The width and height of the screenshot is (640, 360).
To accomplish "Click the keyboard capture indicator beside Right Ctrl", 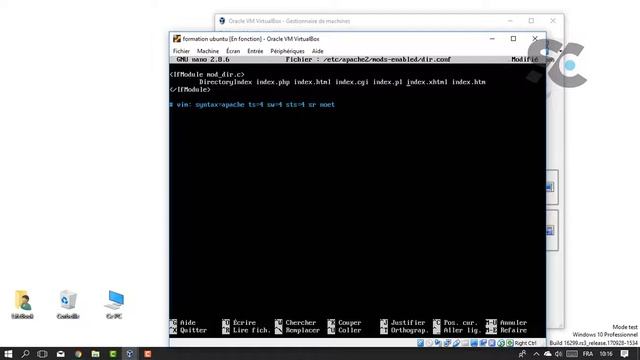I will click(x=510, y=343).
